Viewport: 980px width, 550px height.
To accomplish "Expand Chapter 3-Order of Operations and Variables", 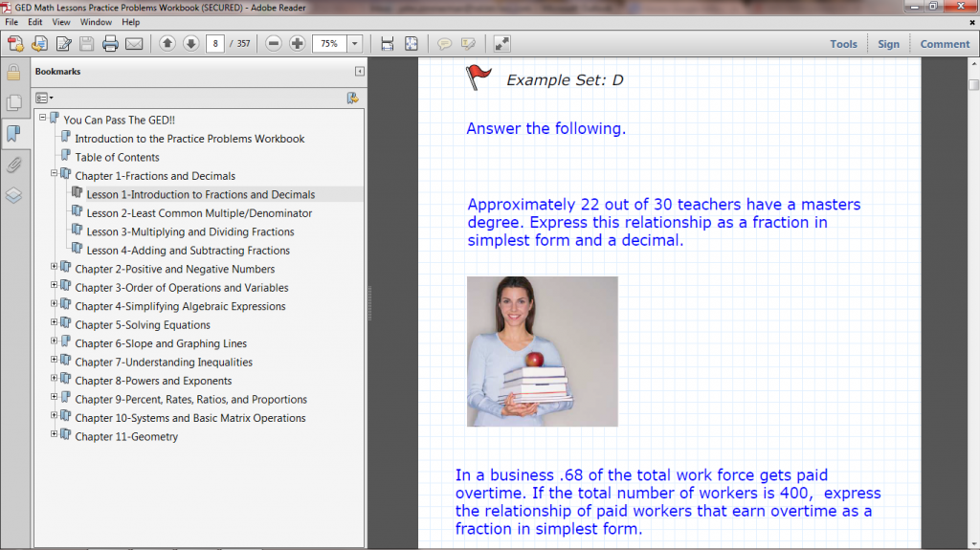I will [x=55, y=285].
